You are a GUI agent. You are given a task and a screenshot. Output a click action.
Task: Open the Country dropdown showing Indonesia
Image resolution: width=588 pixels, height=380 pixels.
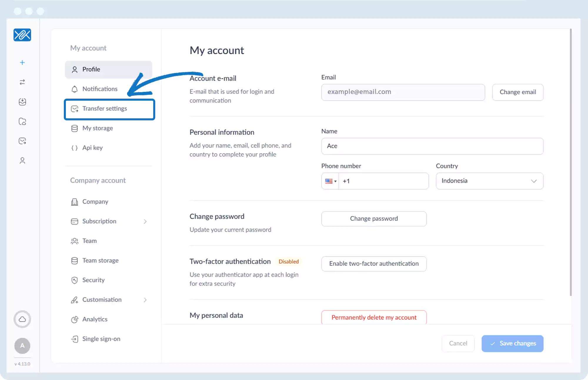click(x=489, y=181)
